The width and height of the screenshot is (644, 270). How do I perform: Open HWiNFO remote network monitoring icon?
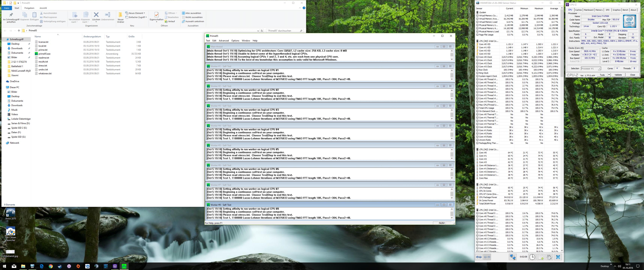point(513,257)
